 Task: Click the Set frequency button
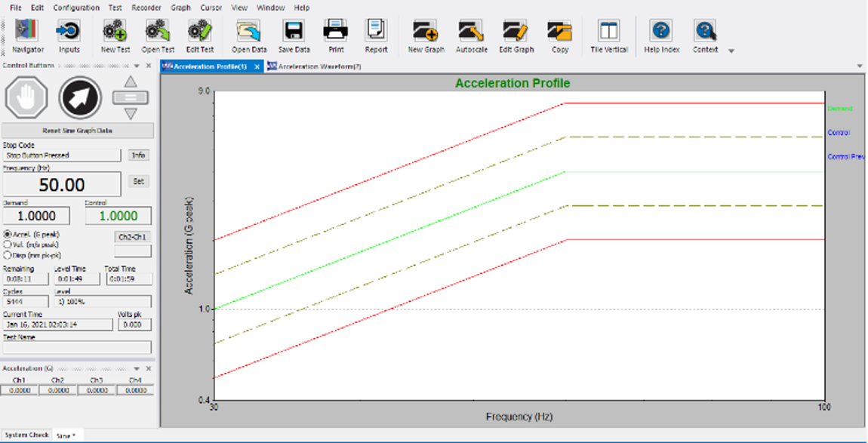138,181
